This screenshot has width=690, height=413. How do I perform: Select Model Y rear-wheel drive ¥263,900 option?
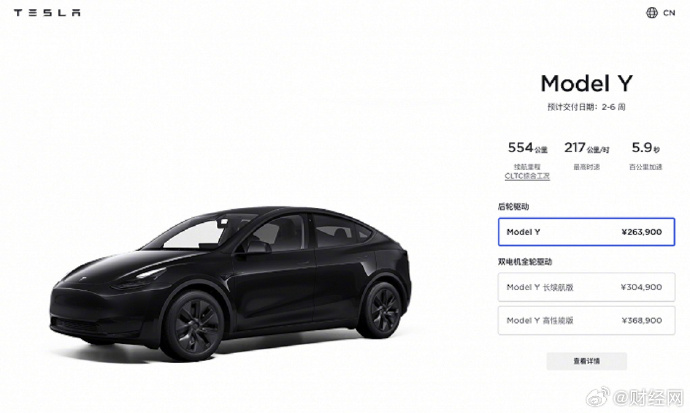[x=586, y=232]
